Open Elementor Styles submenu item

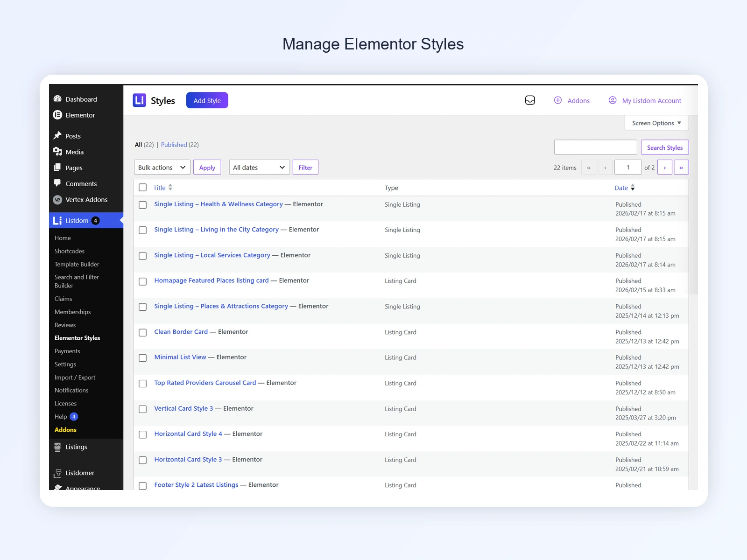77,338
